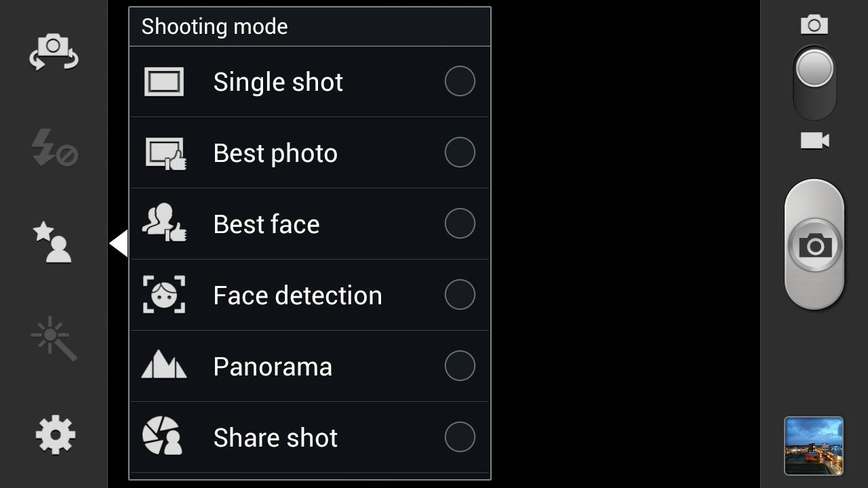Select the Best photo radio button

point(460,152)
